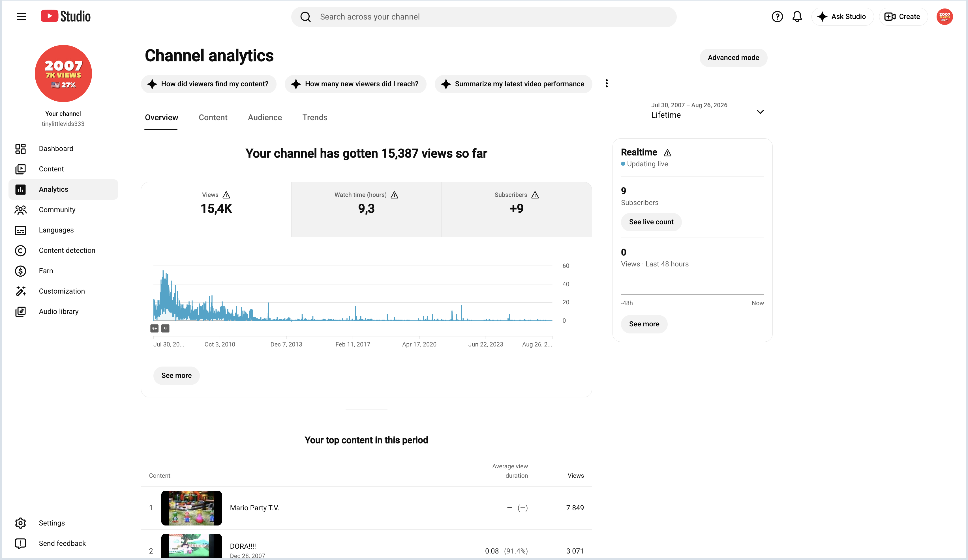Click the 0:08 average duration value
This screenshot has width=968, height=560.
(492, 551)
